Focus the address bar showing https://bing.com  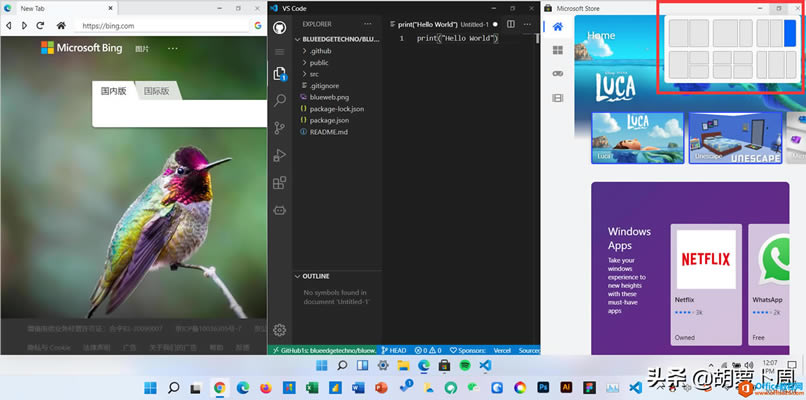pos(161,26)
